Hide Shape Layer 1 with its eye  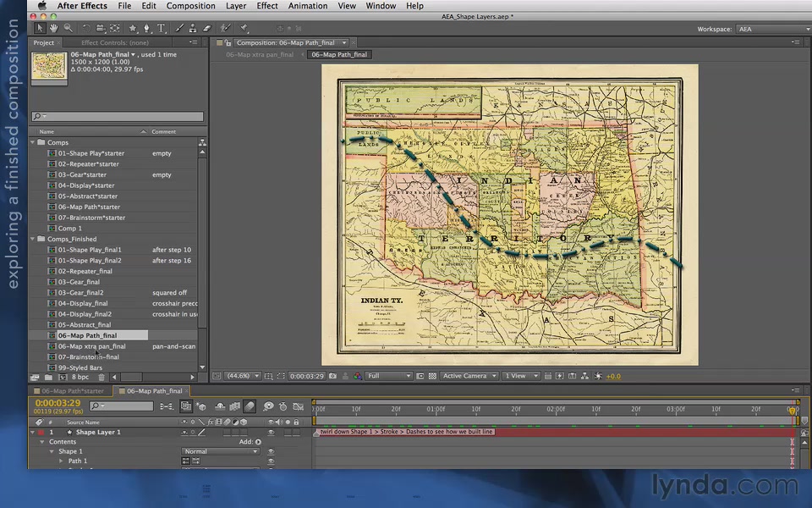pyautogui.click(x=271, y=432)
